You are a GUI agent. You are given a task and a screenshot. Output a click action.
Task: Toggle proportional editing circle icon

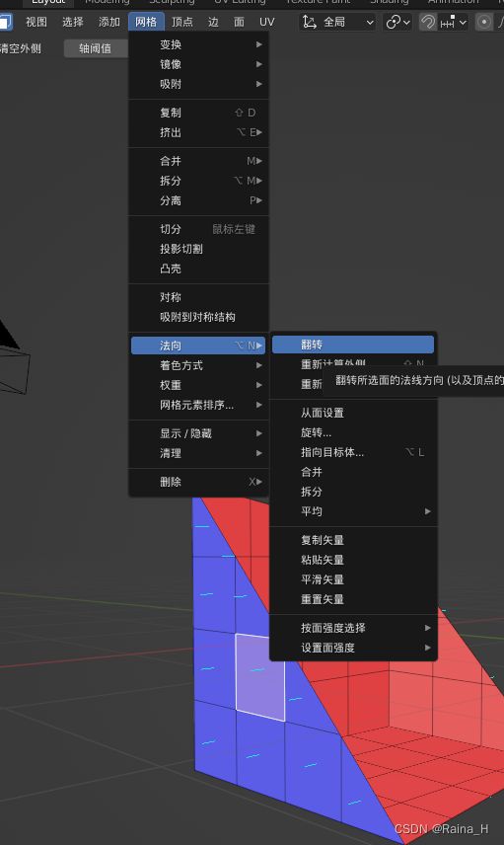484,22
